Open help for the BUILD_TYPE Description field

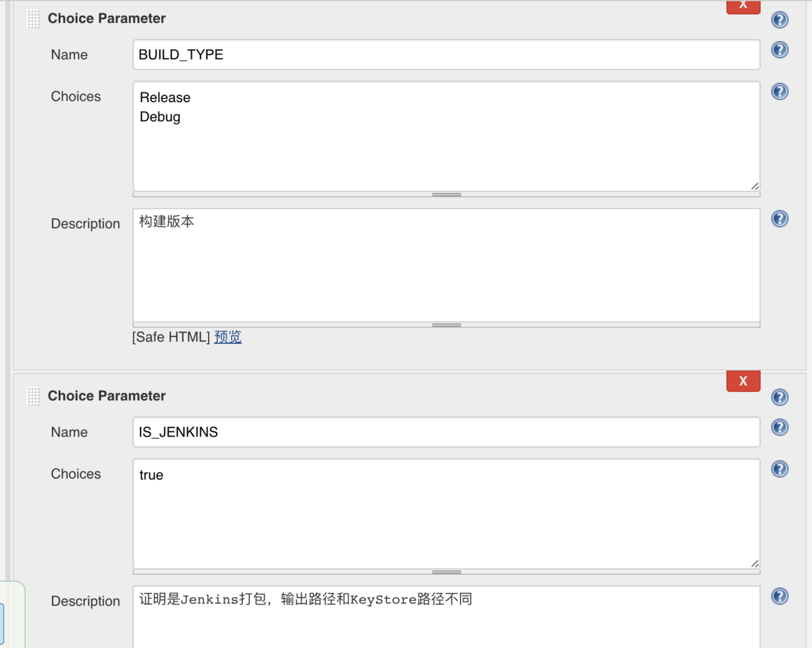(779, 219)
